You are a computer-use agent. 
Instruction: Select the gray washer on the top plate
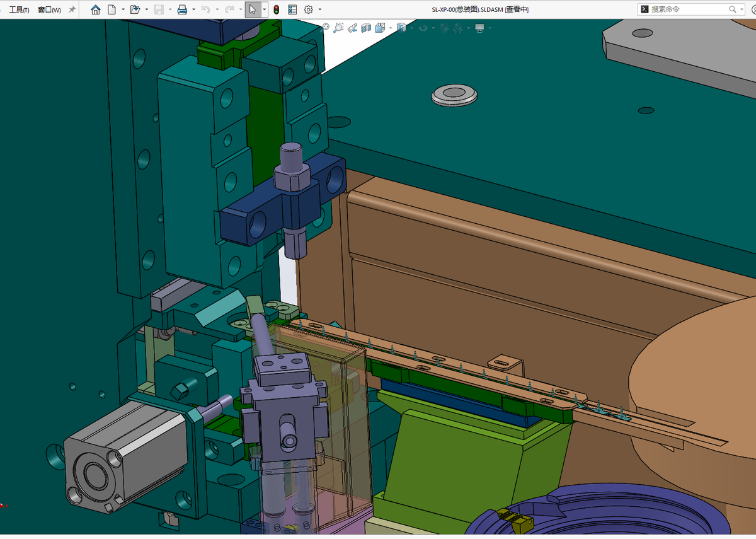click(454, 95)
